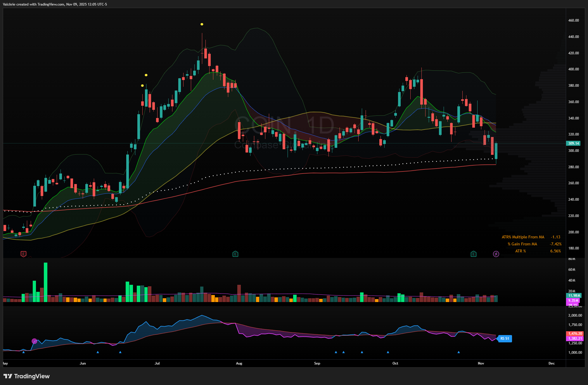Click the green earnings marker before November
The image size is (588, 385).
point(473,254)
